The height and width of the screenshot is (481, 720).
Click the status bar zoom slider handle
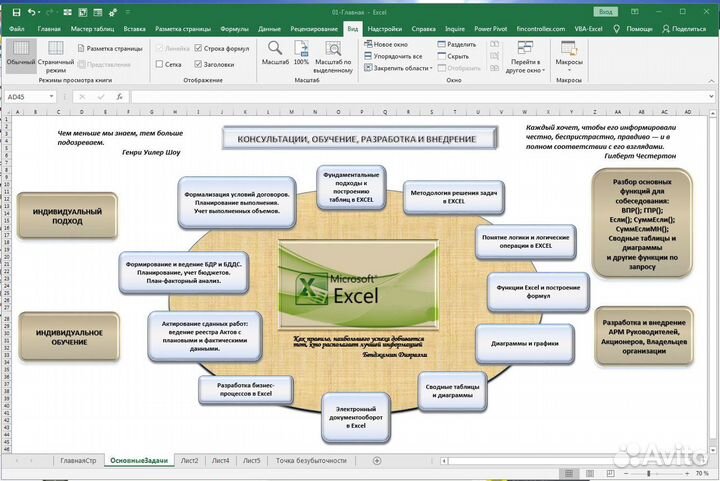tap(648, 473)
